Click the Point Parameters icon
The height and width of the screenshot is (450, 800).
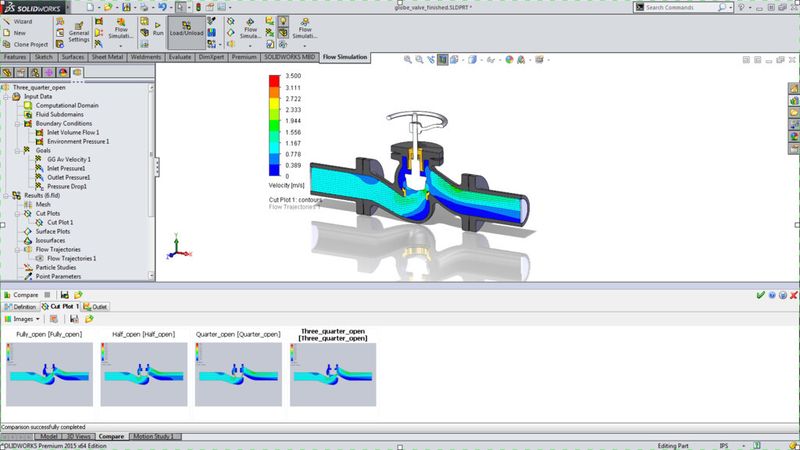click(28, 277)
